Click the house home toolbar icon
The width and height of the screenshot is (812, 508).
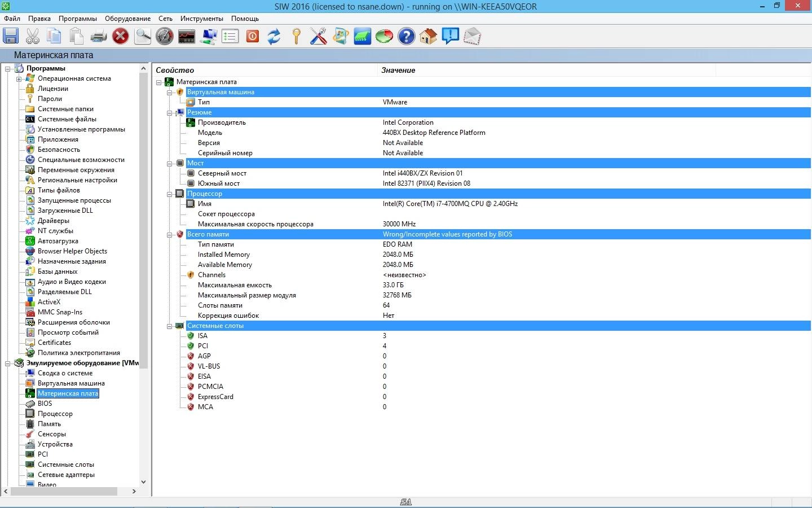click(428, 36)
